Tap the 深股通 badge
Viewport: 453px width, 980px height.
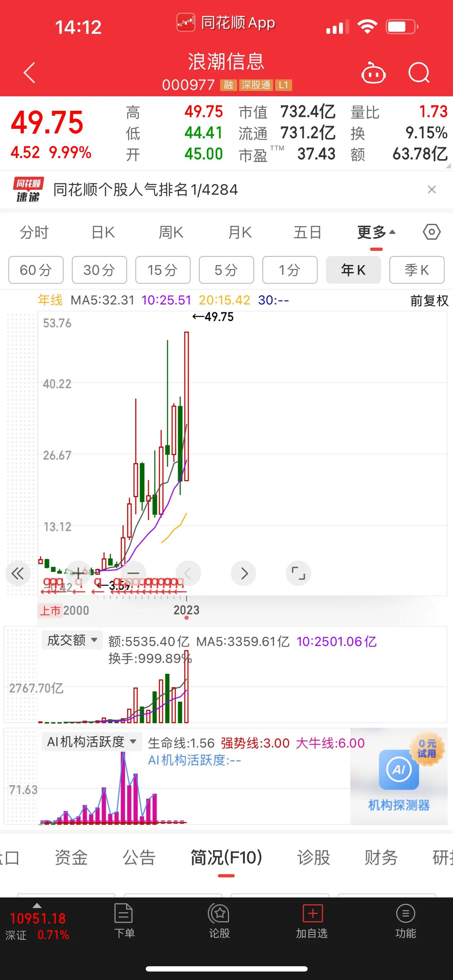pyautogui.click(x=256, y=85)
